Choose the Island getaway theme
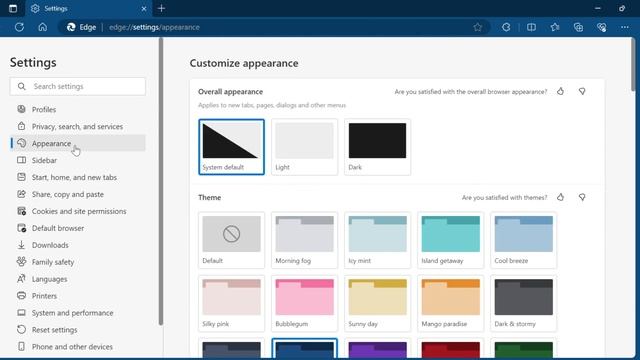Screen dimensions: 640x360 [451, 240]
